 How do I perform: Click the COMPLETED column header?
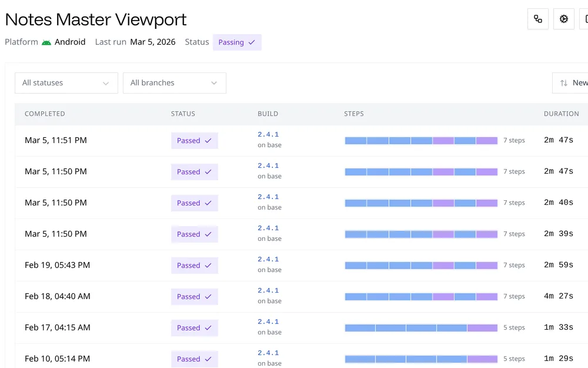[45, 114]
